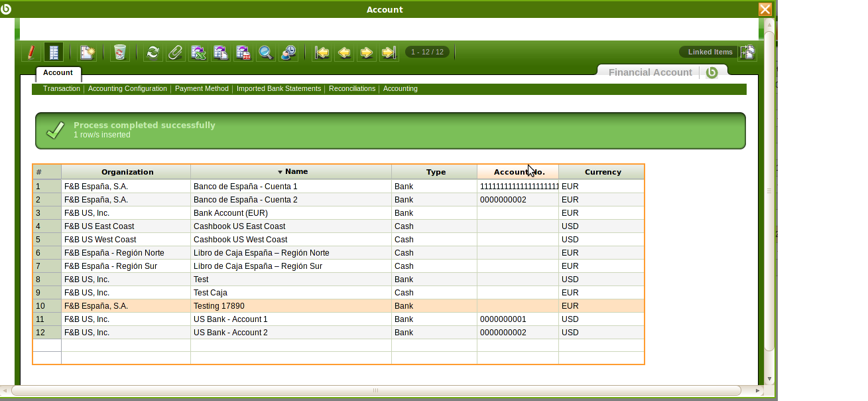This screenshot has height=401, width=868.
Task: Open the Linked Items button
Action: click(x=710, y=52)
